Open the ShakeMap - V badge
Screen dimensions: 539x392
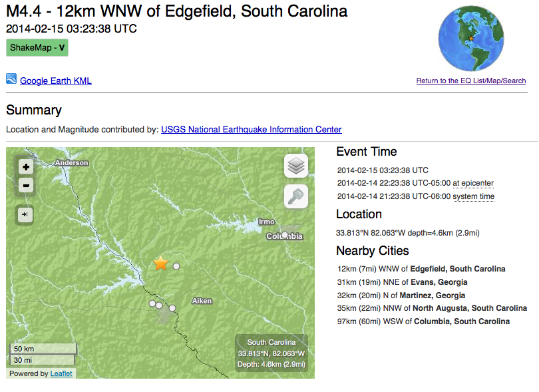click(x=37, y=48)
